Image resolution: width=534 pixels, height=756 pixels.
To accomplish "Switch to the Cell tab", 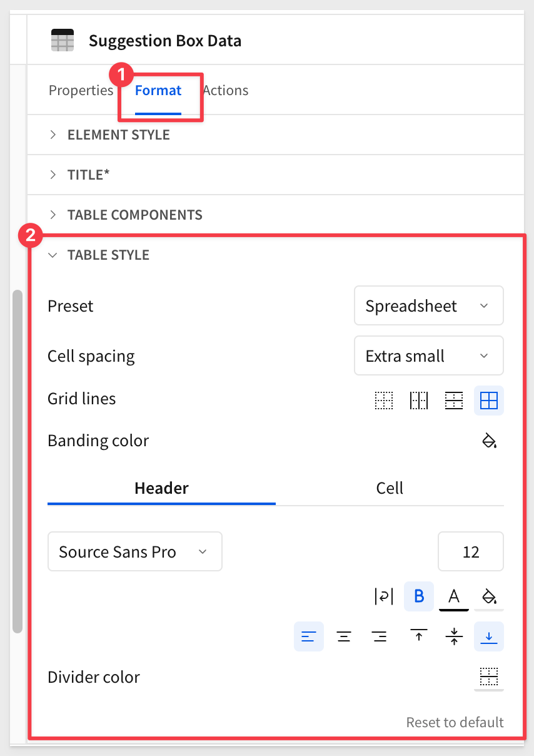I will [390, 488].
